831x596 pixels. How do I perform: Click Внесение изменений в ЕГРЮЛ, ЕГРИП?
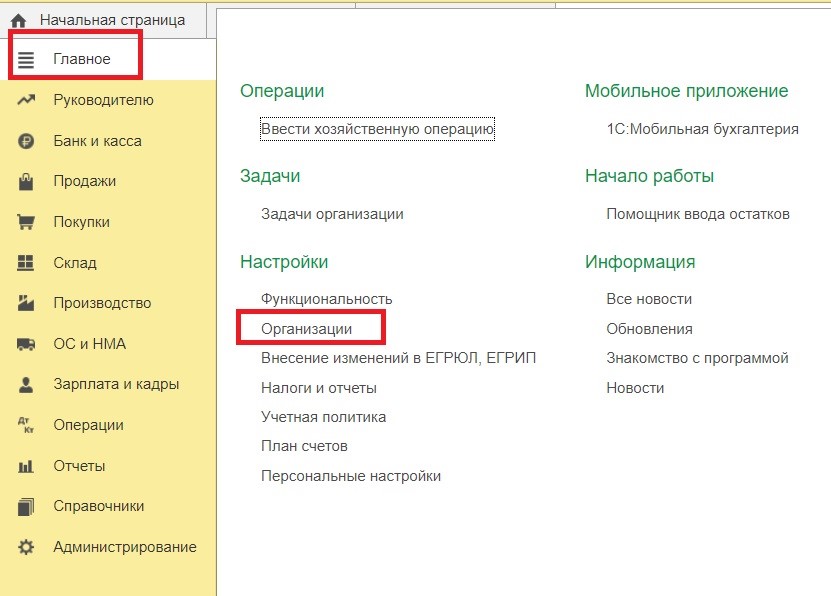[x=399, y=358]
